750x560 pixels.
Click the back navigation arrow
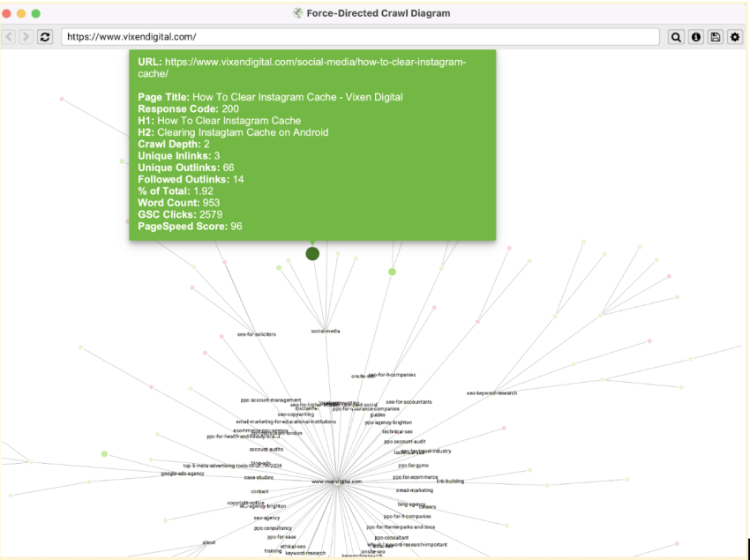[9, 37]
